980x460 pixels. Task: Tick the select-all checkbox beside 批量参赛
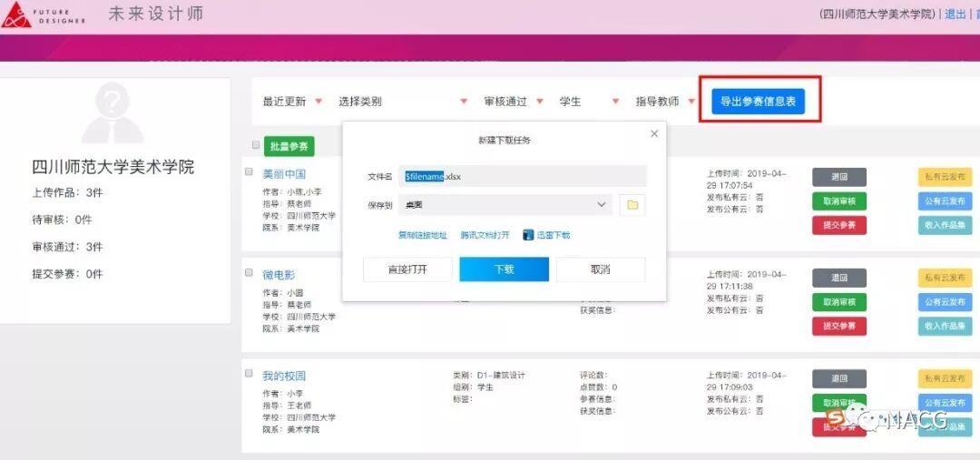pyautogui.click(x=256, y=145)
